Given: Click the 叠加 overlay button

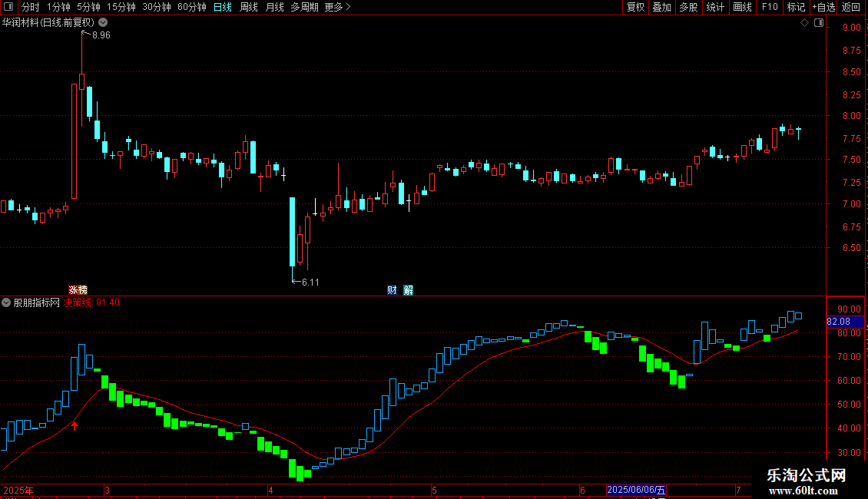Looking at the screenshot, I should 662,7.
